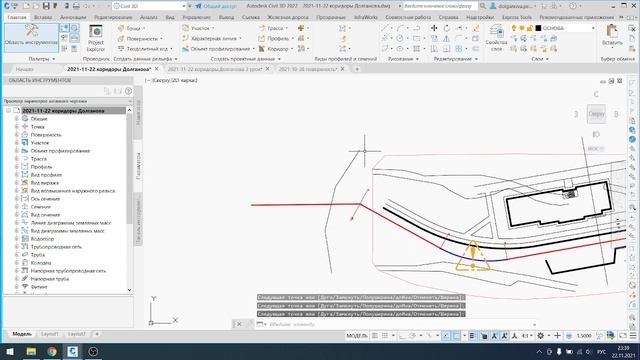Toggle snap mode in status bar
Screen dimensions: 640x360
384,336
